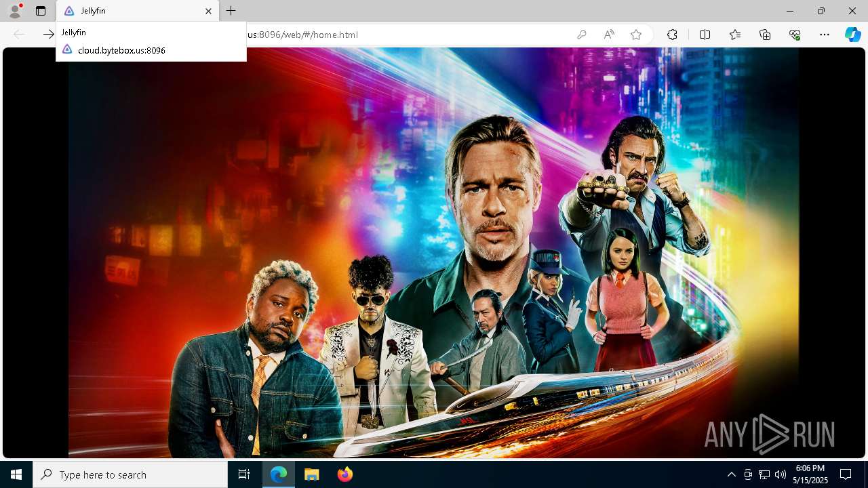Open the Windows Start menu
Image resolution: width=868 pixels, height=488 pixels.
click(16, 474)
